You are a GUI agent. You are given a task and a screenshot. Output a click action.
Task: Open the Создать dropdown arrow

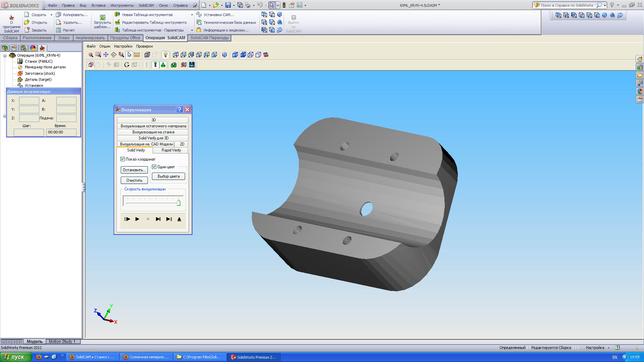click(51, 15)
